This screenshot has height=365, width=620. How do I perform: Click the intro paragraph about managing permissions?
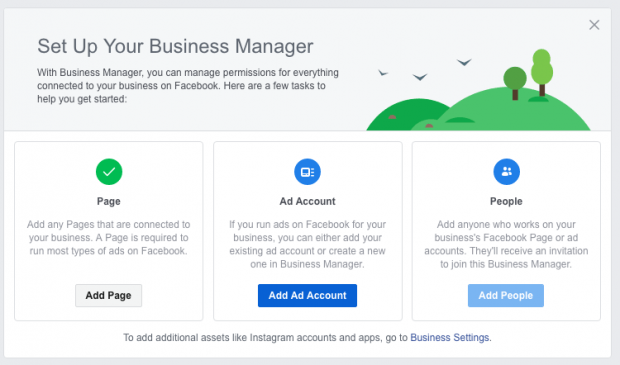point(188,86)
